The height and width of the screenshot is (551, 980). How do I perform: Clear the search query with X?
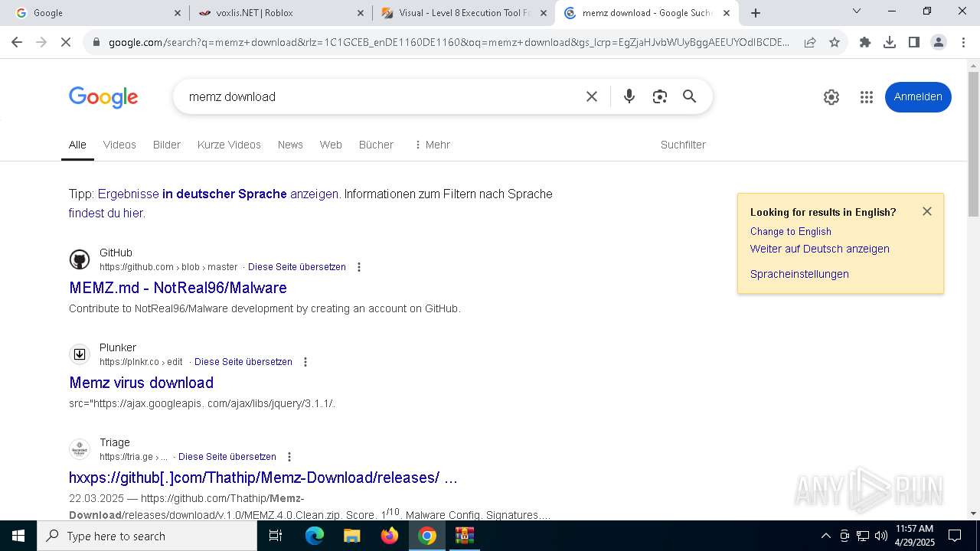(592, 96)
